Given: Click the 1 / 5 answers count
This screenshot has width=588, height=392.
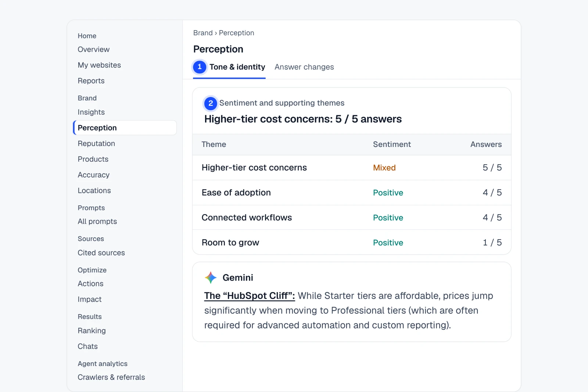Looking at the screenshot, I should tap(492, 242).
